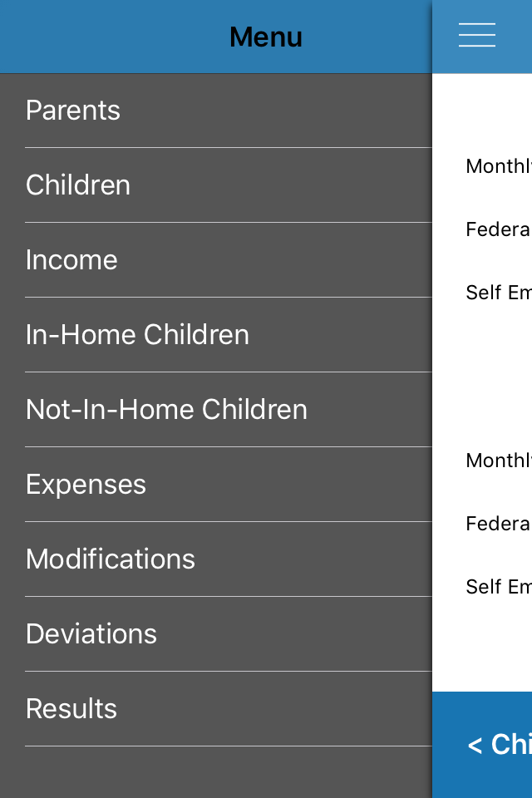Image resolution: width=532 pixels, height=798 pixels.
Task: Open the Modifications menu item
Action: pos(216,559)
